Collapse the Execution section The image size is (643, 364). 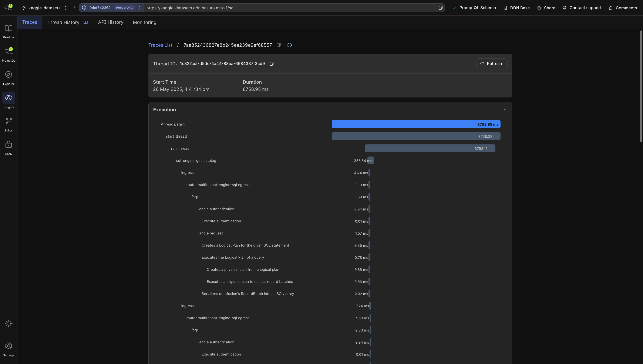click(x=505, y=109)
